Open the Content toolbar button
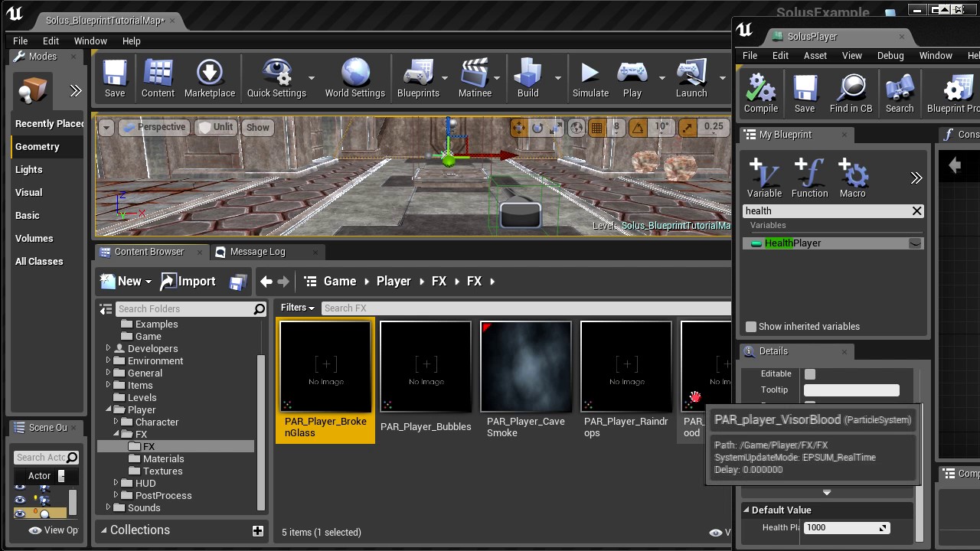Screen dimensions: 980x551 click(x=158, y=78)
